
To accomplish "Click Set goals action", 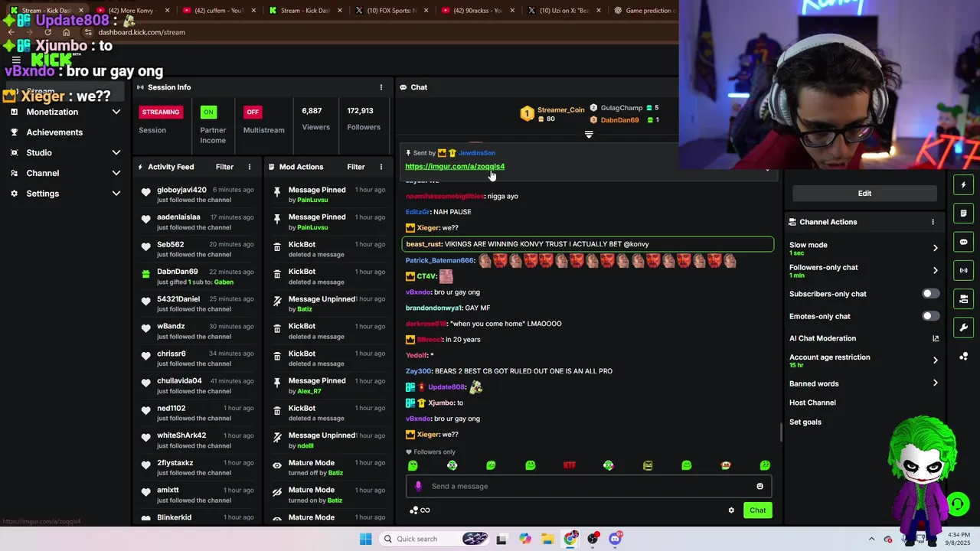I will 805,422.
